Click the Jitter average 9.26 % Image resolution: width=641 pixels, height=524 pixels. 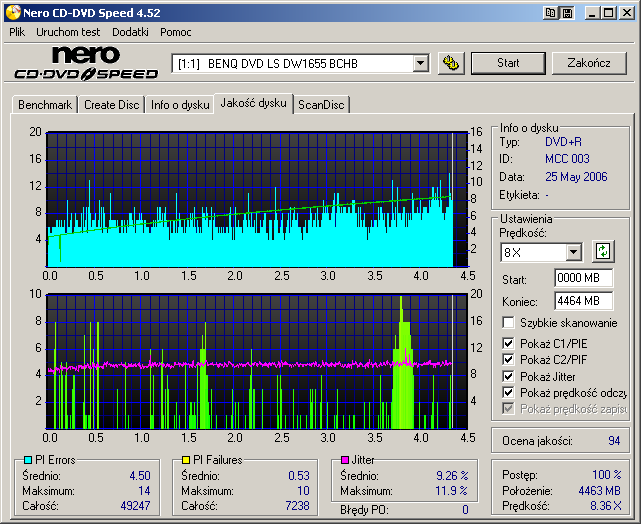pyautogui.click(x=452, y=476)
